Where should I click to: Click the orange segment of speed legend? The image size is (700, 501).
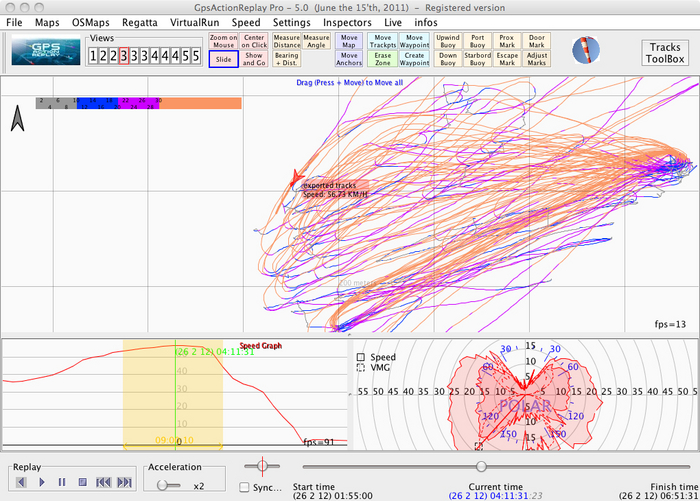pyautogui.click(x=200, y=103)
